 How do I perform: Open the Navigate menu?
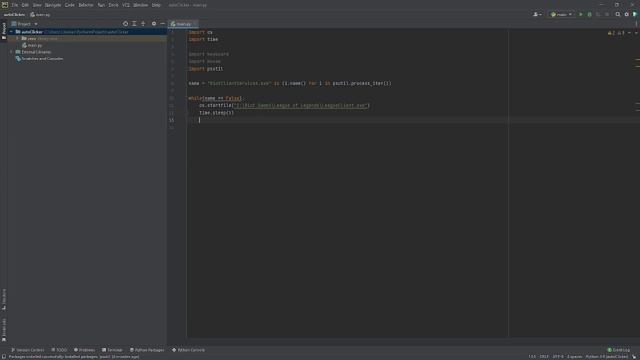[53, 5]
